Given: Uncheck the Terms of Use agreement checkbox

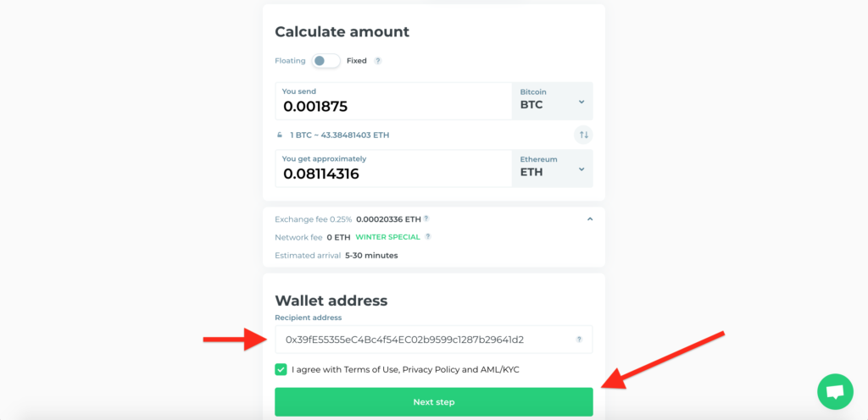Looking at the screenshot, I should pos(281,369).
